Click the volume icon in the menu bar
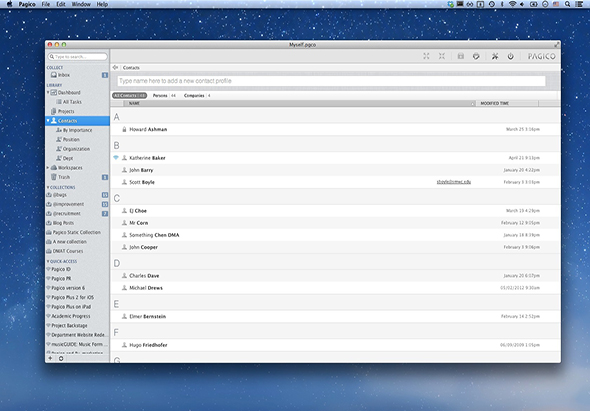Image resolution: width=590 pixels, height=411 pixels. tap(522, 4)
